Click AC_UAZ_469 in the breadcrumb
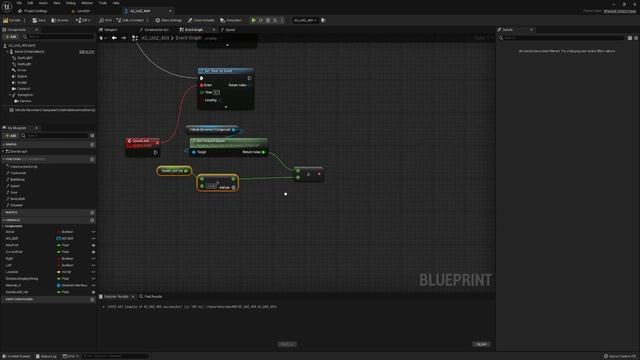This screenshot has height=360, width=640. [155, 38]
